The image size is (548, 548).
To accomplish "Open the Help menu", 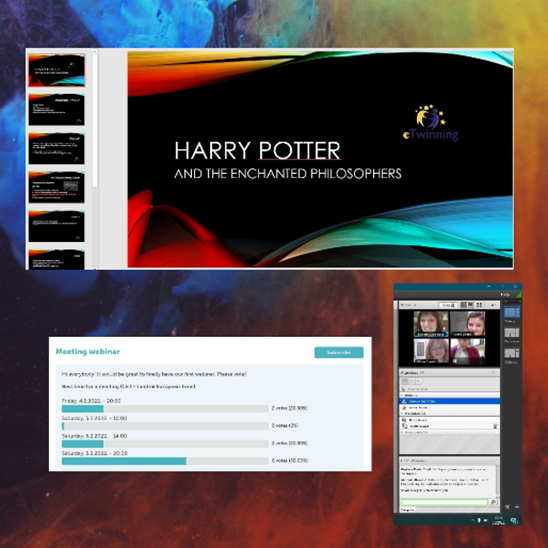I will point(505,295).
